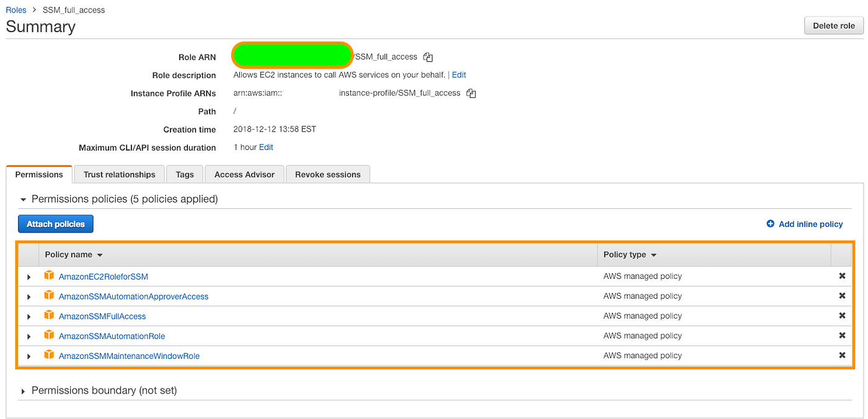868x419 pixels.
Task: Click the Summary page heading
Action: click(41, 27)
